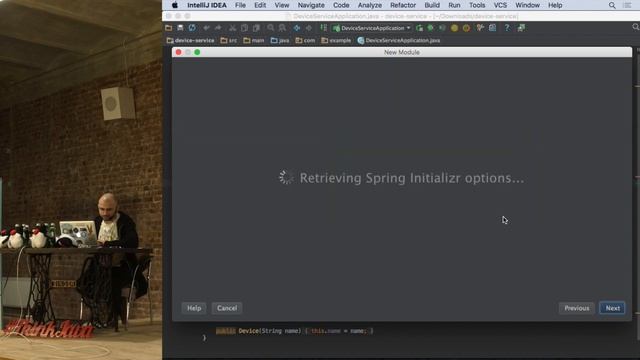The width and height of the screenshot is (640, 360).
Task: Click the first yellow round toolbar icon
Action: tap(454, 28)
